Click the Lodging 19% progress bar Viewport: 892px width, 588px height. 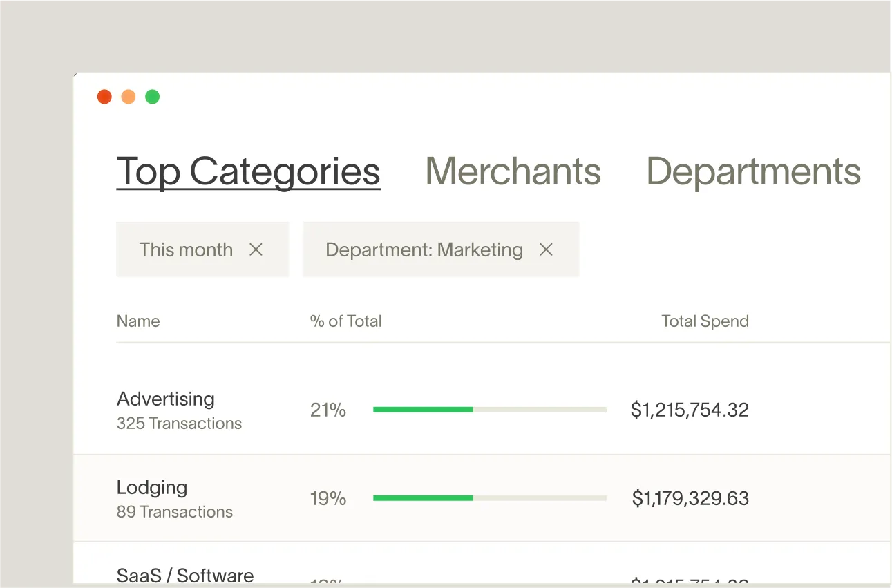tap(489, 498)
